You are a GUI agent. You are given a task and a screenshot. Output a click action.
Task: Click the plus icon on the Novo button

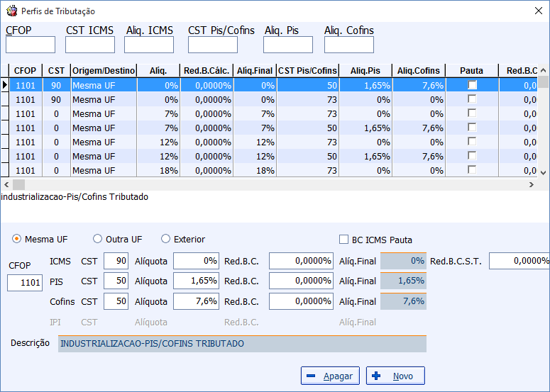click(376, 376)
